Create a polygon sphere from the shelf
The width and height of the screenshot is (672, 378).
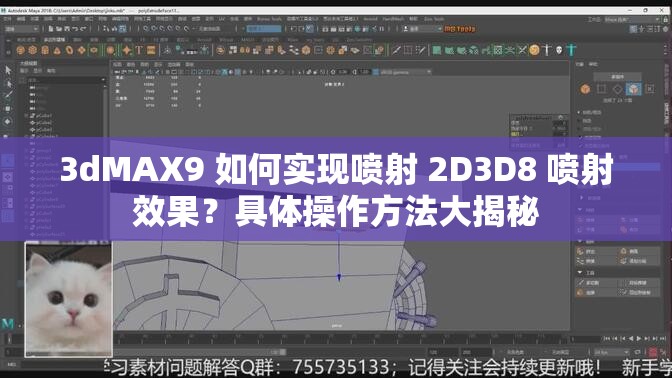point(20,50)
